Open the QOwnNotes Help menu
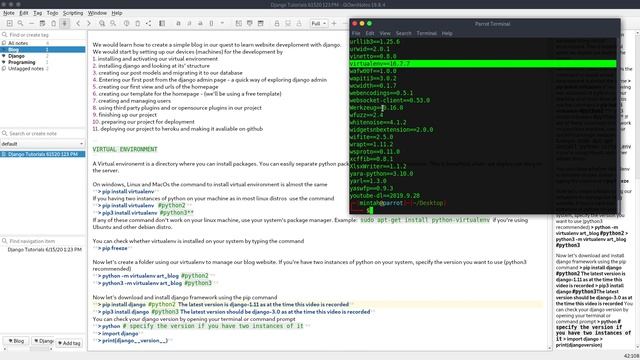This screenshot has width=640, height=360. click(x=117, y=13)
